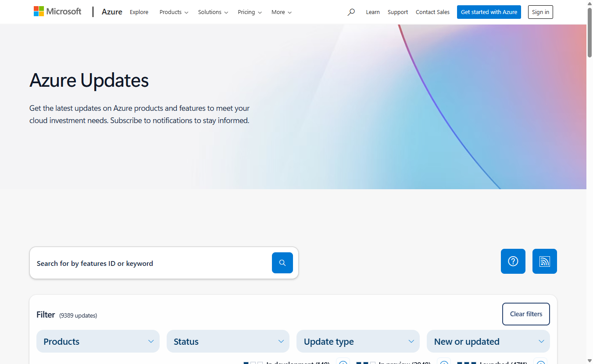Click the Sign in button

540,12
